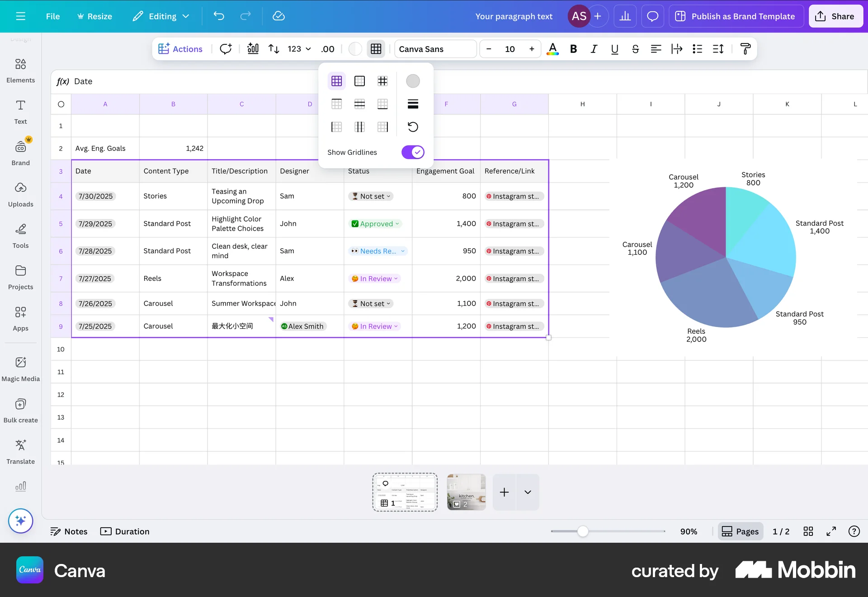Select outer borders only option
This screenshot has height=597, width=868.
(x=359, y=81)
